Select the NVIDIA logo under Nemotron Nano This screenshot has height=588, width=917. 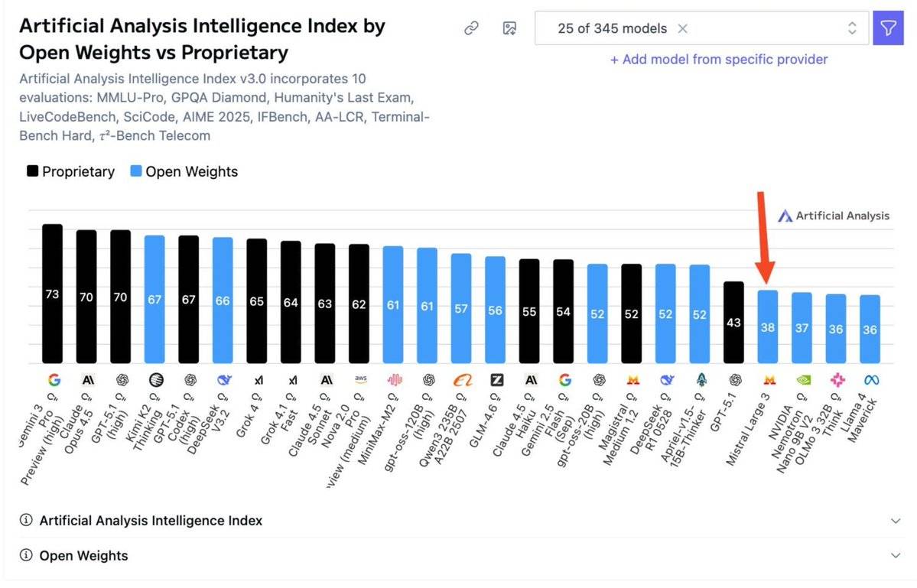pos(802,379)
